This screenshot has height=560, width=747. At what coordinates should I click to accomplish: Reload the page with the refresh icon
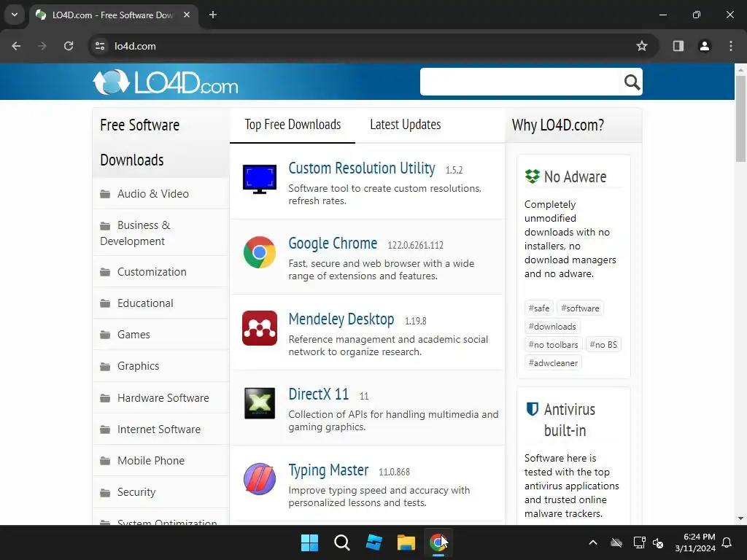coord(69,46)
